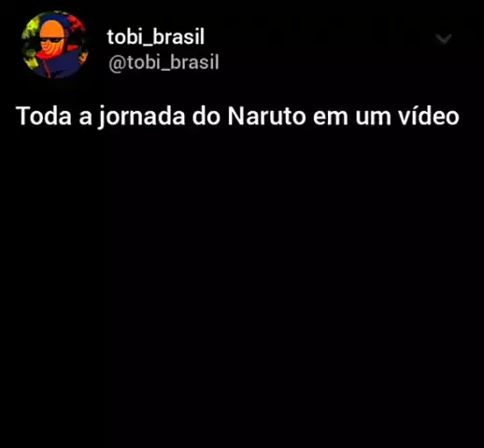Click the word "em" in the tweet
The image size is (484, 448).
331,119
